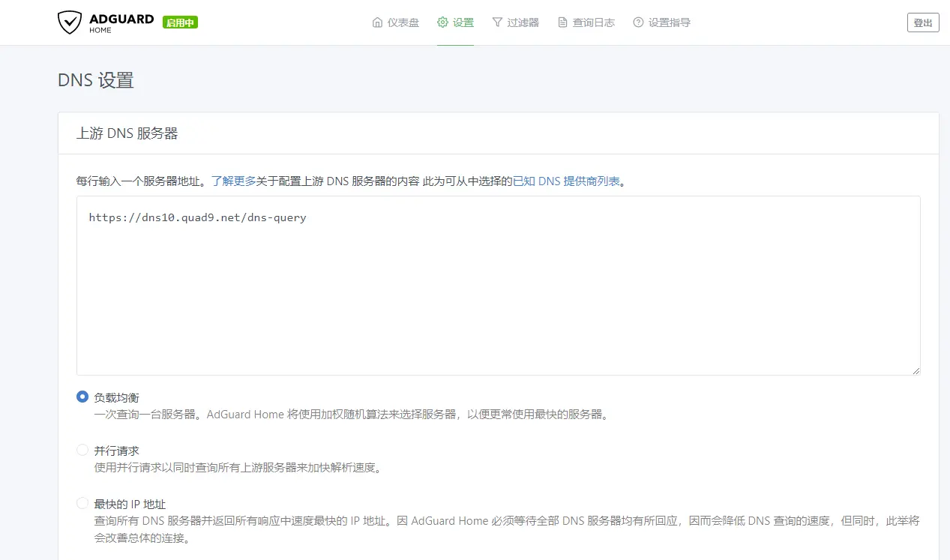
Task: Click the textarea resize handle corner
Action: (916, 370)
